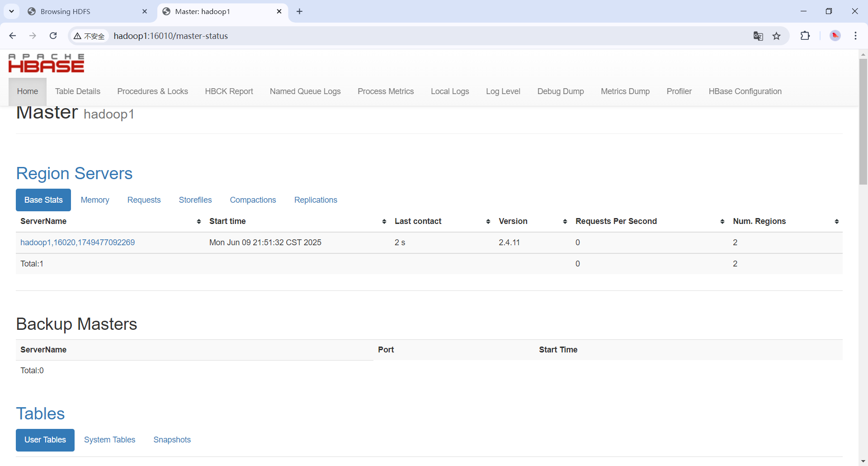868x466 pixels.
Task: Click the not-secure site warning badge
Action: tap(90, 36)
